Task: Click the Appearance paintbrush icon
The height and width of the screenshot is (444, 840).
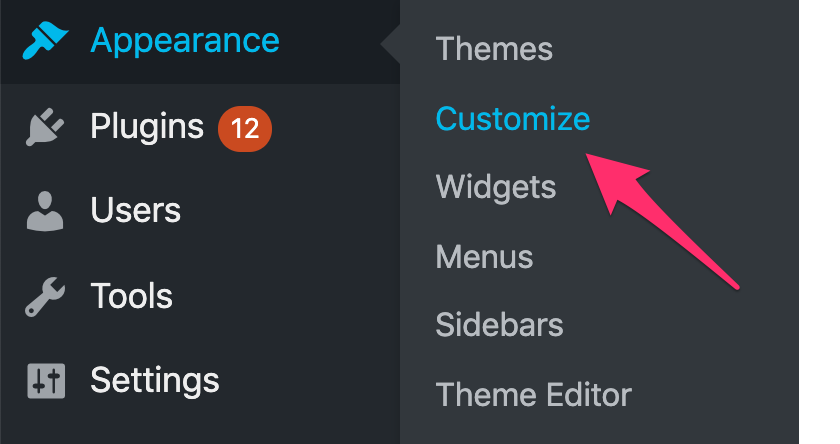Action: 46,40
